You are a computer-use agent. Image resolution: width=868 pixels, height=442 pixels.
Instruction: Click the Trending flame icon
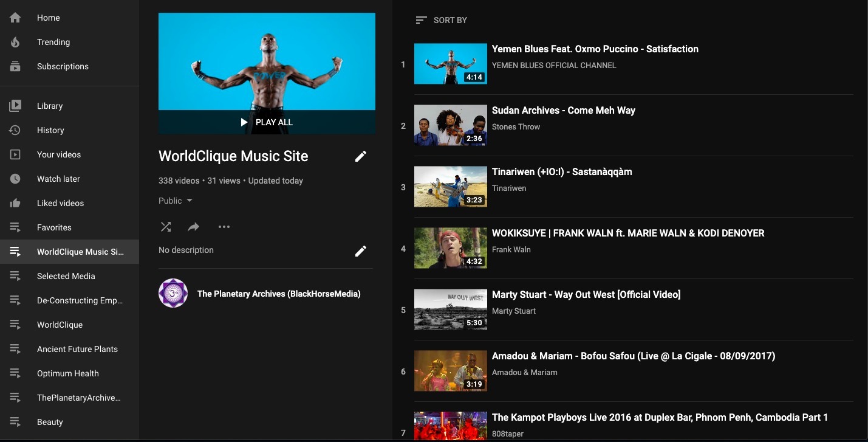(15, 42)
